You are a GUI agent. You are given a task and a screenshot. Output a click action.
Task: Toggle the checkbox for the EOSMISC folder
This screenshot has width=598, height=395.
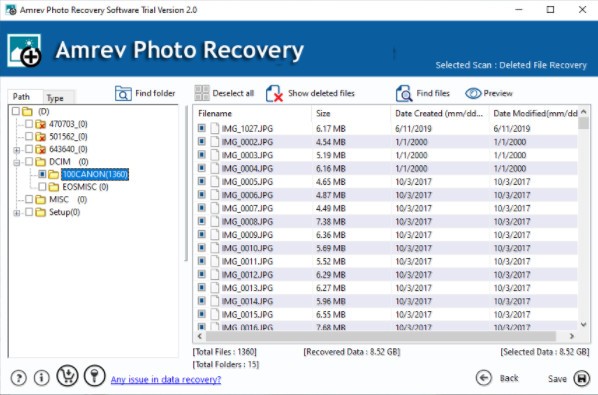click(x=42, y=186)
